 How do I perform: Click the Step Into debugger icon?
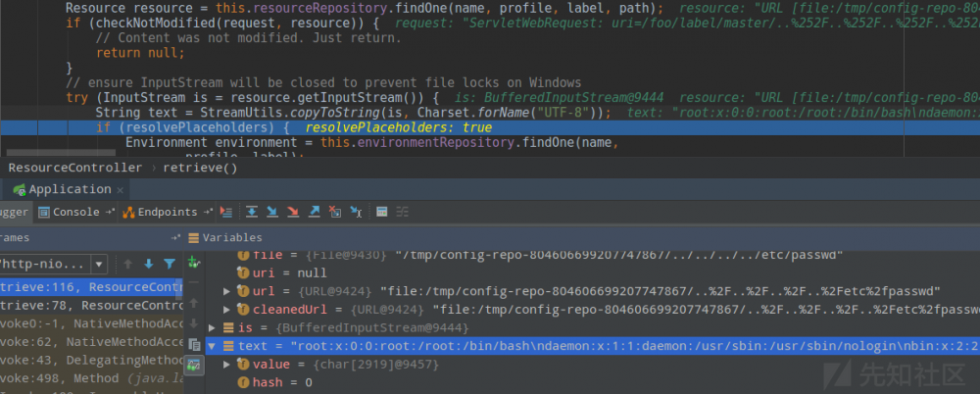coord(272,212)
